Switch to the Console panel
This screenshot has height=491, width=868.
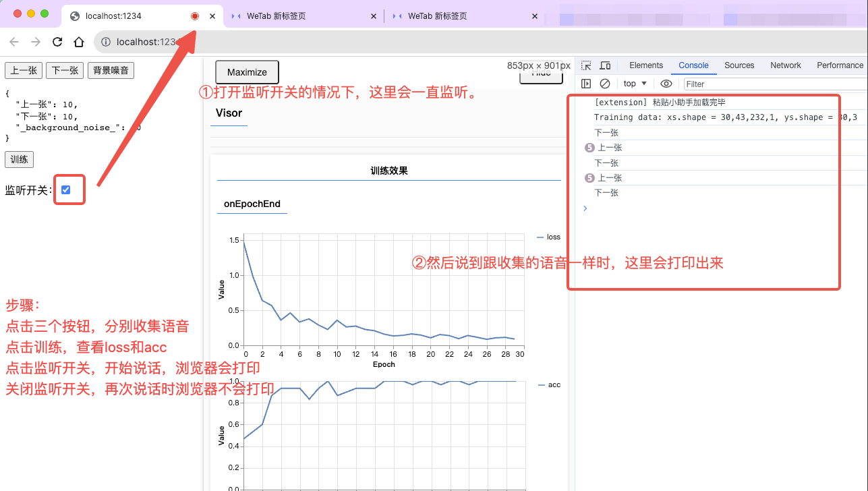pos(693,65)
